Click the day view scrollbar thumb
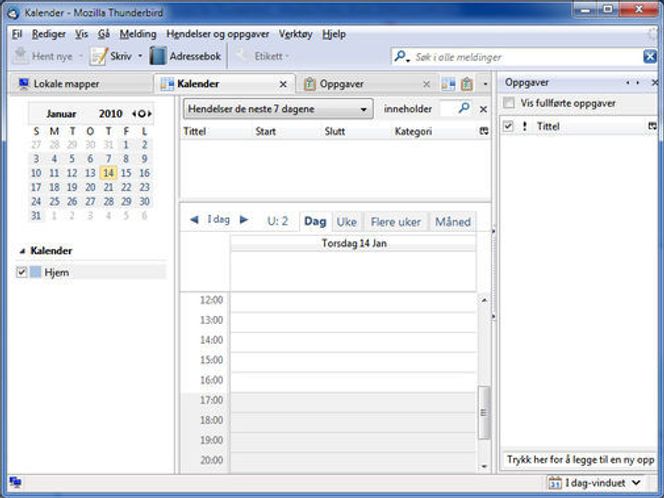This screenshot has height=498, width=664. pos(484,412)
